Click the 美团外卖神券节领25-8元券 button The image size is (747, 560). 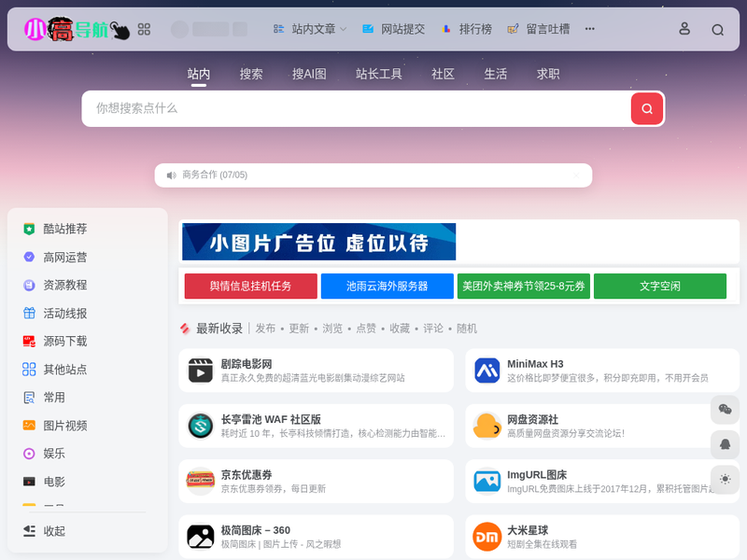(x=524, y=287)
